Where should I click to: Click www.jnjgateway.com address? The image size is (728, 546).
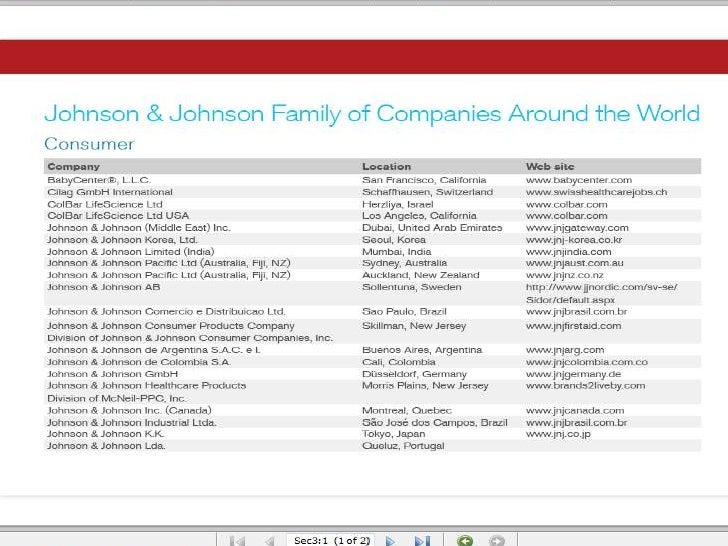pos(577,228)
